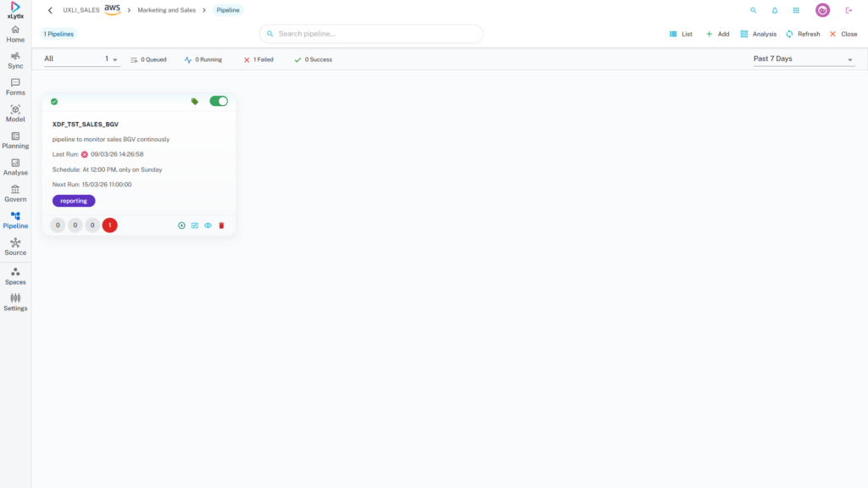Navigate to Source in the sidebar
The height and width of the screenshot is (488, 868).
[15, 247]
